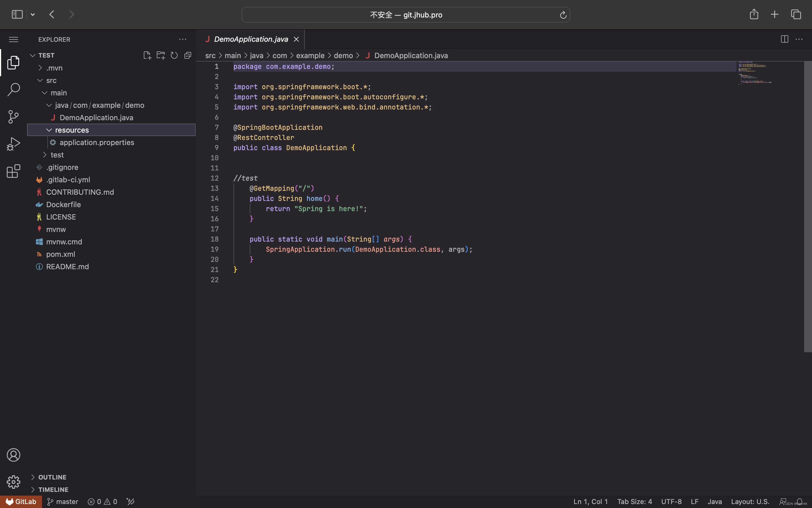Select the DemoApplication.java editor tab
The image size is (812, 508).
click(251, 39)
